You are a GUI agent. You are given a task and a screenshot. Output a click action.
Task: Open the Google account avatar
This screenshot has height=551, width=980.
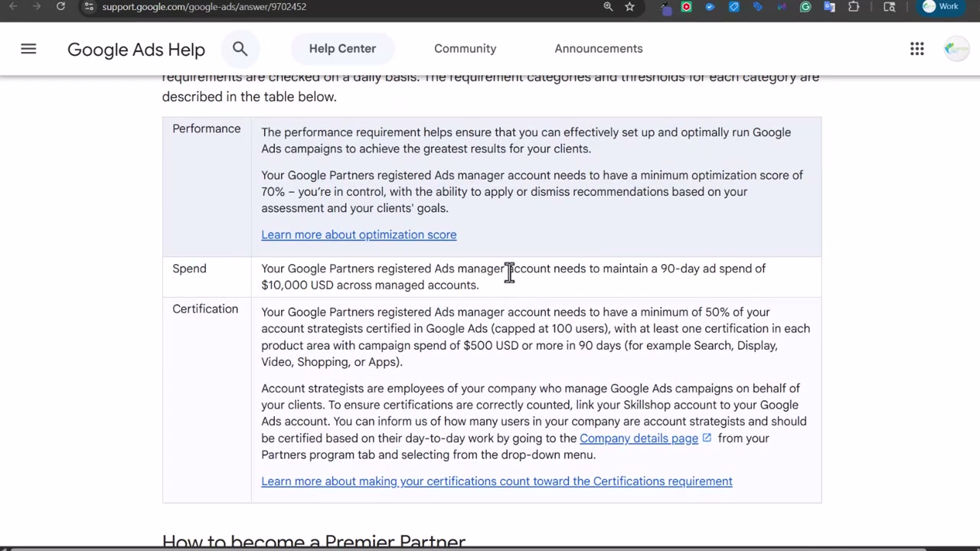pos(956,49)
